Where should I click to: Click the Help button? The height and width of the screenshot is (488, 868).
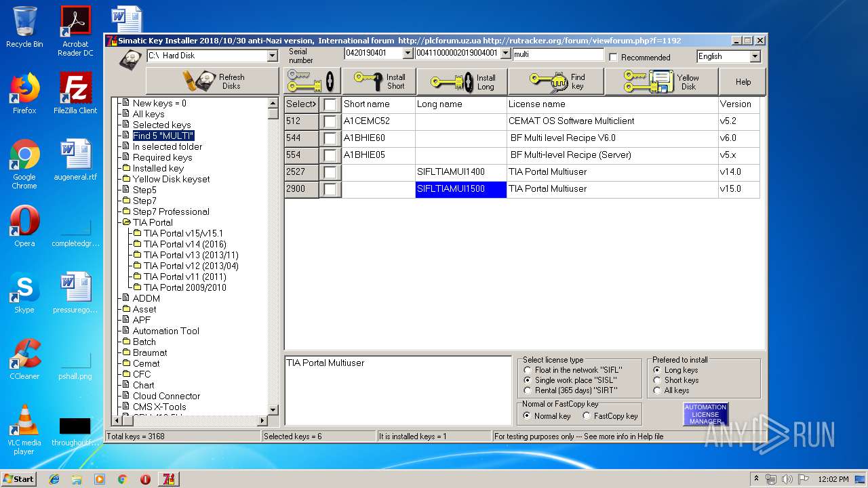[x=743, y=81]
